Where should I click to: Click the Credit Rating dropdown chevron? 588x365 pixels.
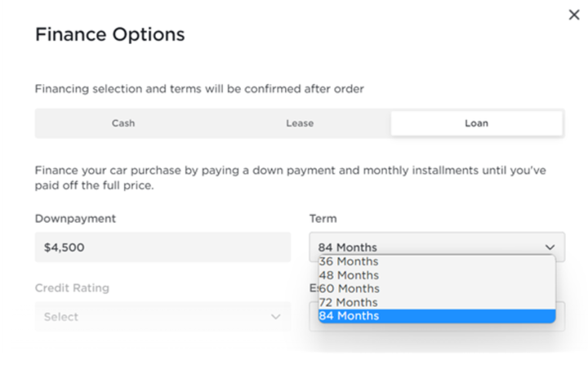pyautogui.click(x=276, y=317)
